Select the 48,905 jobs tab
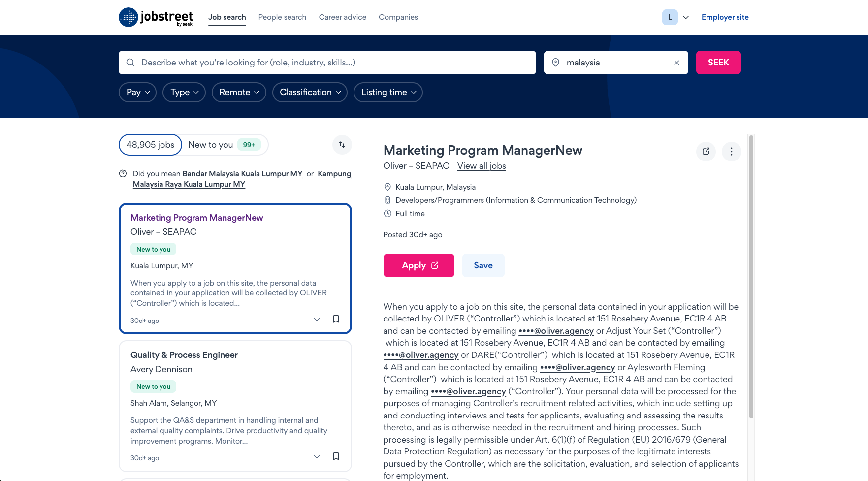The height and width of the screenshot is (481, 868). tap(150, 145)
